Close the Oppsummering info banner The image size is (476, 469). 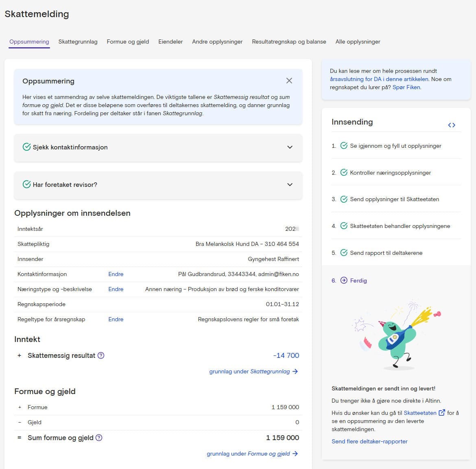pyautogui.click(x=289, y=81)
